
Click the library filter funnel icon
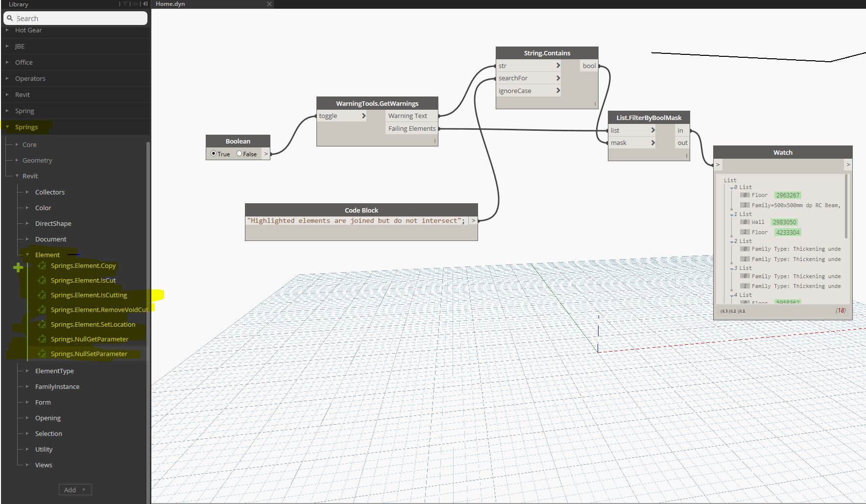[125, 4]
